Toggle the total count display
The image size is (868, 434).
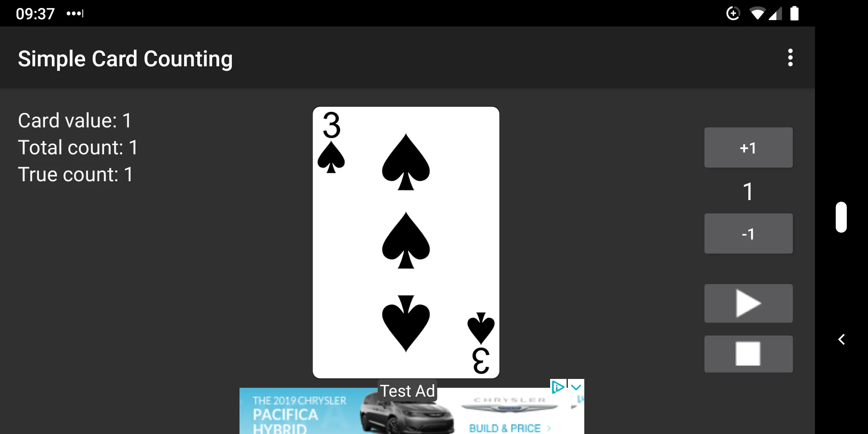(78, 147)
